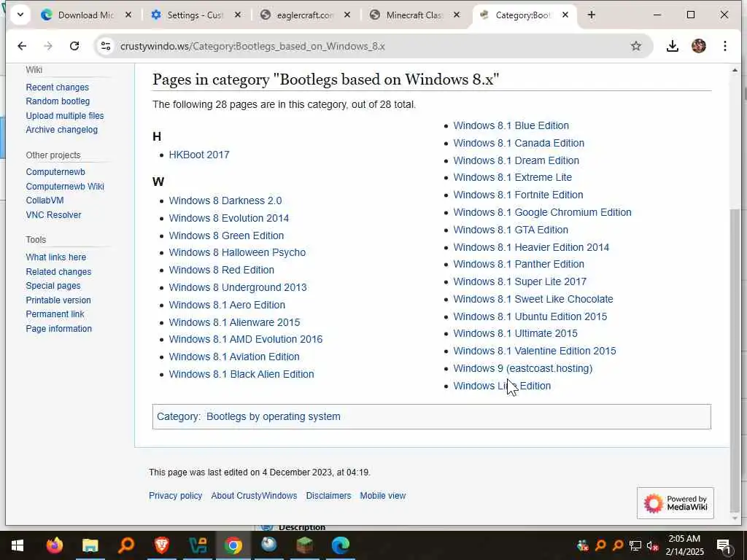Open the Chrome three-dot menu
The height and width of the screenshot is (560, 747).
724,46
